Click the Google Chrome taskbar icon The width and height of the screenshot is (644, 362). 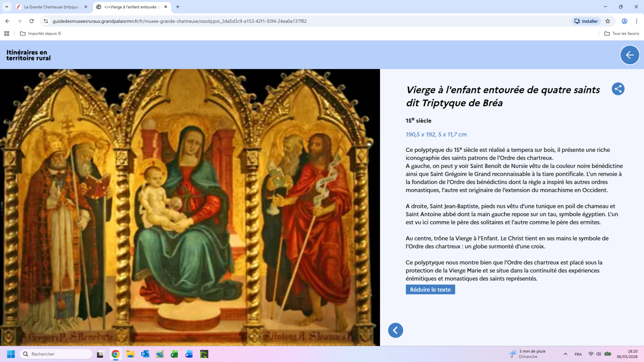tap(115, 354)
